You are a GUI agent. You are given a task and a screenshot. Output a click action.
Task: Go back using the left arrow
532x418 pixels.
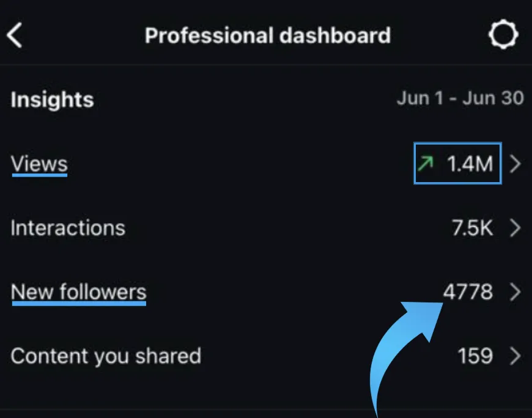click(x=15, y=35)
